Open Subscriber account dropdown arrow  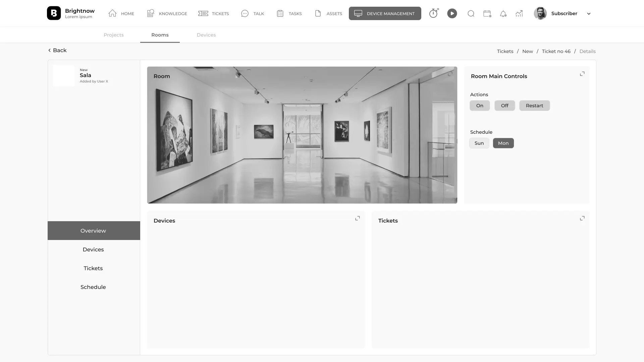tap(589, 14)
